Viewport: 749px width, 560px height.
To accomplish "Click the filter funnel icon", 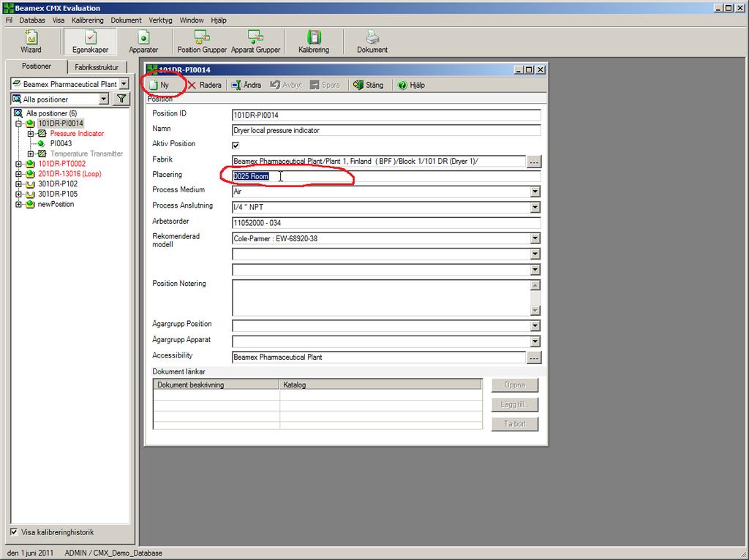I will pyautogui.click(x=122, y=99).
